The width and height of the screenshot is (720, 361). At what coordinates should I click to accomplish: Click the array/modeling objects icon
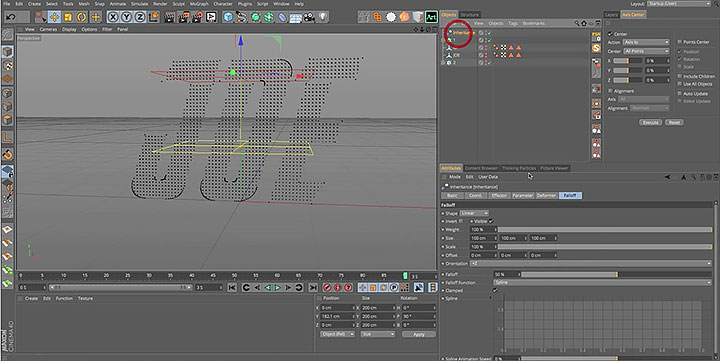(269, 17)
